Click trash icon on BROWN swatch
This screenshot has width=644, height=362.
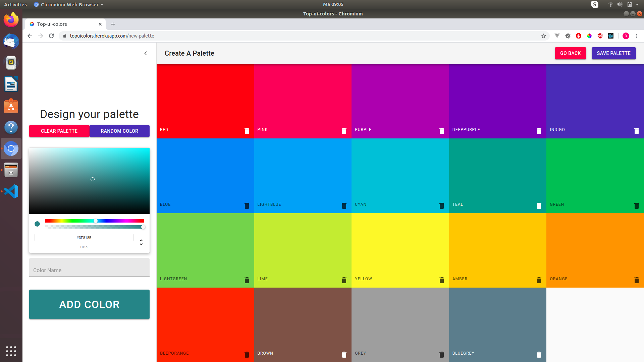(344, 355)
